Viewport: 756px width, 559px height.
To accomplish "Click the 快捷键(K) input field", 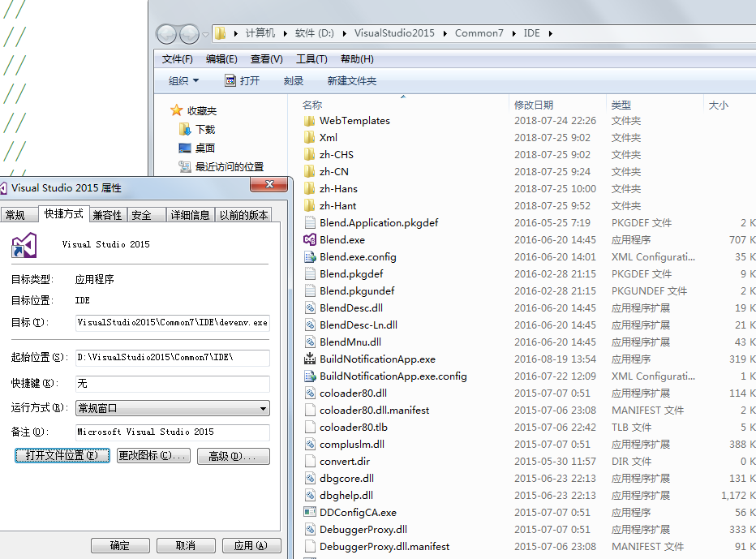I will click(x=173, y=384).
